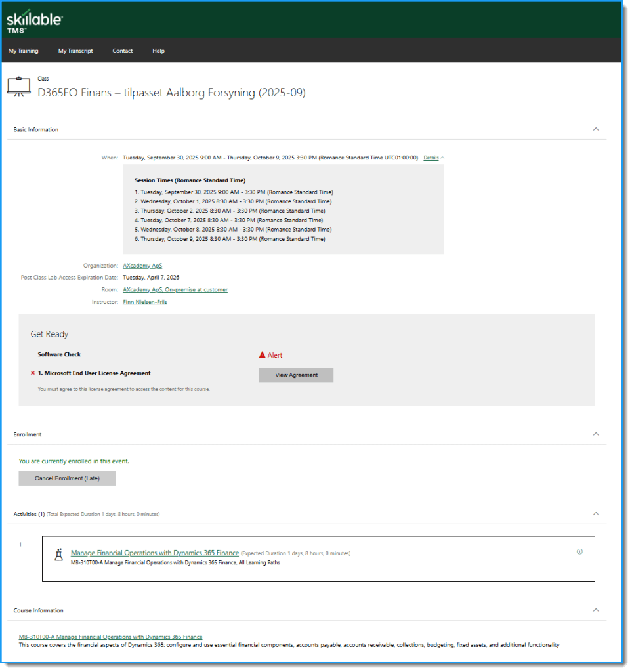Open My Transcript menu item
Screen dimensions: 632x672
pyautogui.click(x=75, y=51)
